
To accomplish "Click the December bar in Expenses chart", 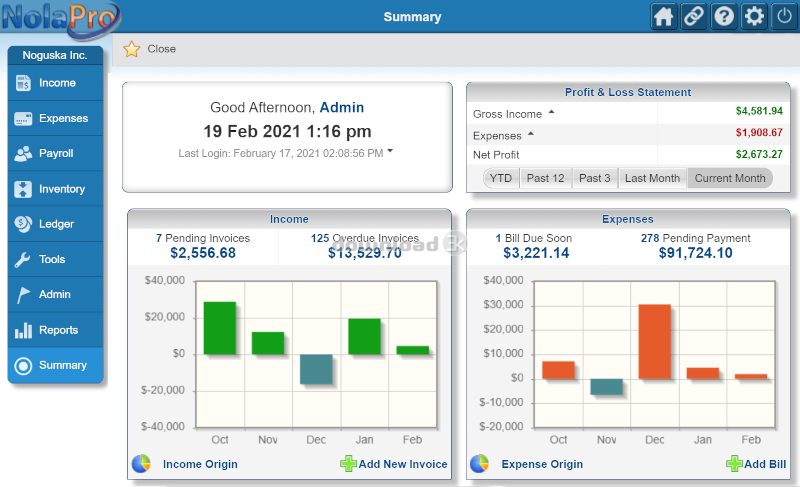I will tap(654, 341).
